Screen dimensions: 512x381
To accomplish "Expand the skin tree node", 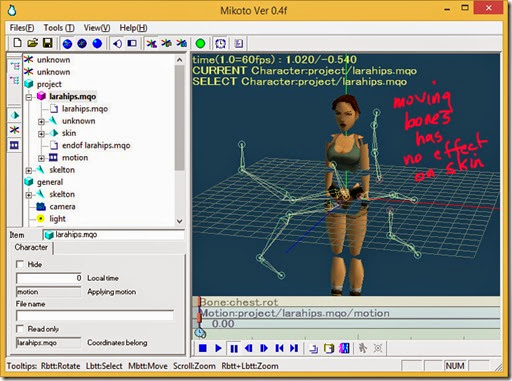I will (x=41, y=134).
